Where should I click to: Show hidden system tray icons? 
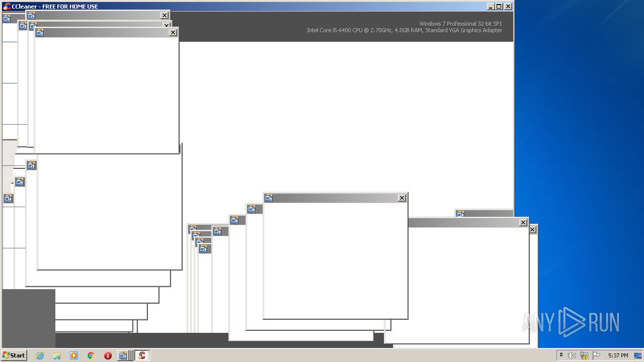point(561,355)
